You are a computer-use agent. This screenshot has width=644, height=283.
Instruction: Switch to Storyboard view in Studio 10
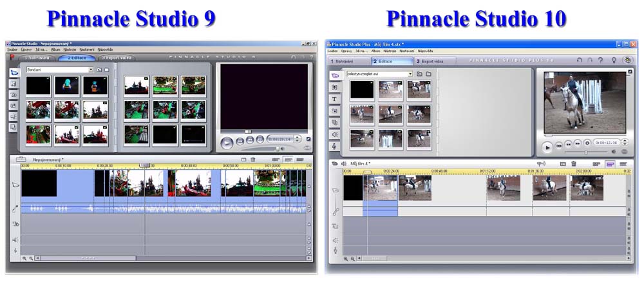(x=596, y=164)
